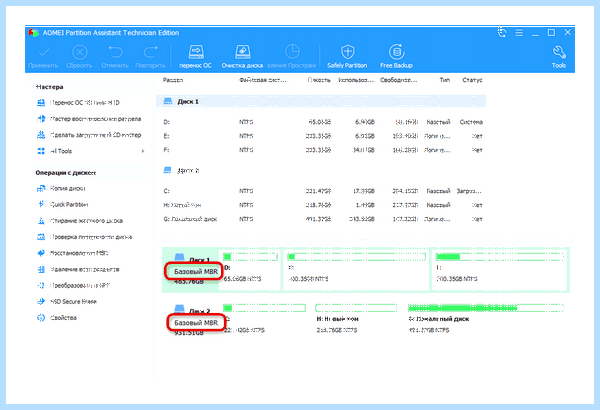Select the C: partition row
The width and height of the screenshot is (600, 410).
[x=323, y=191]
